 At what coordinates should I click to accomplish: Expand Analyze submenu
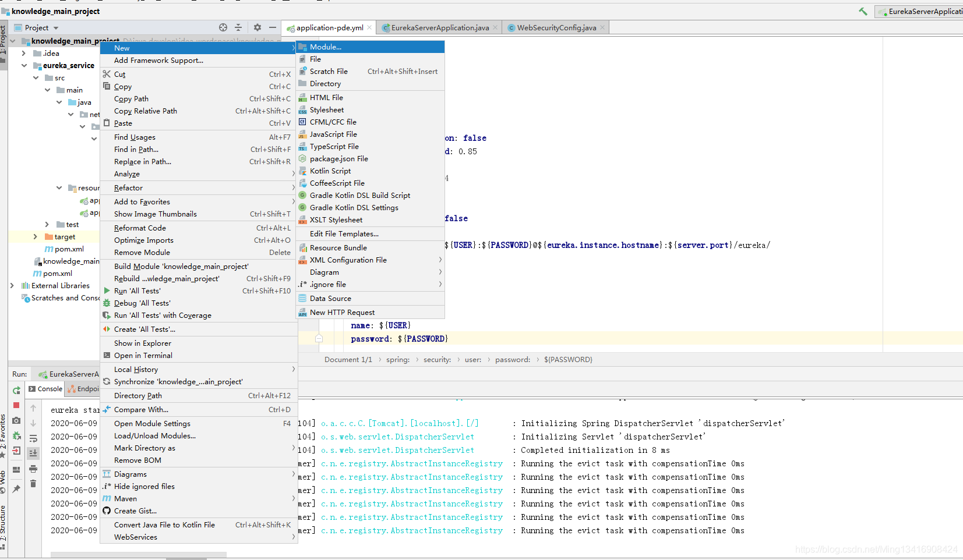click(198, 174)
